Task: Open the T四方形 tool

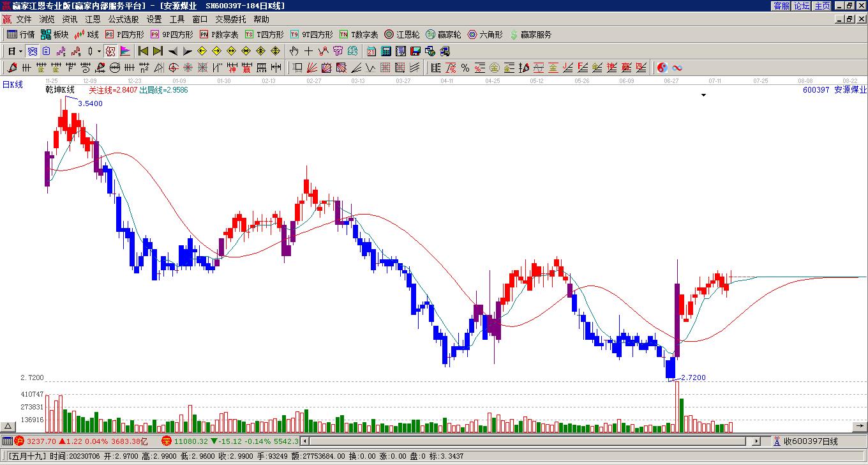Action: [x=264, y=34]
